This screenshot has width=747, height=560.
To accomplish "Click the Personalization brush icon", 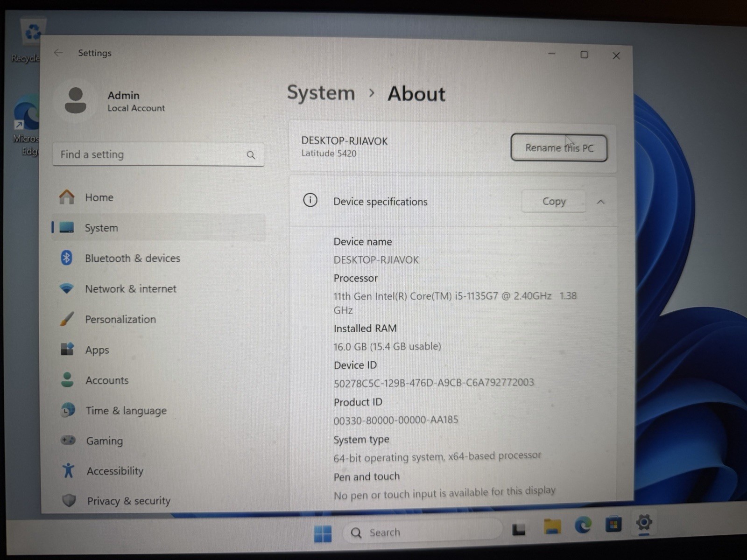I will [x=67, y=319].
